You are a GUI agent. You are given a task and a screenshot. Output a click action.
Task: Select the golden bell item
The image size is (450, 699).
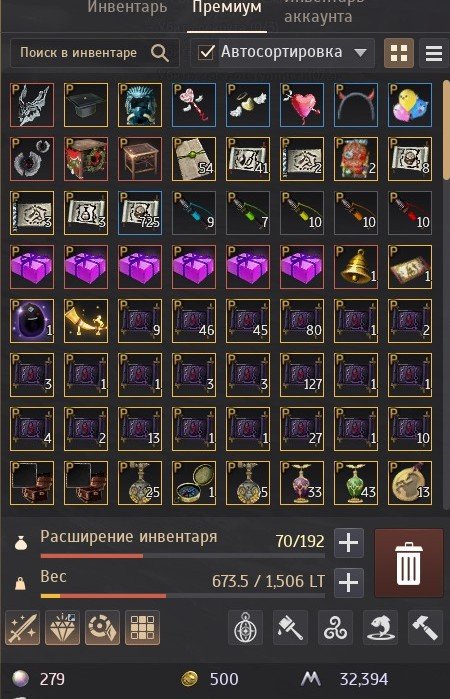click(355, 267)
